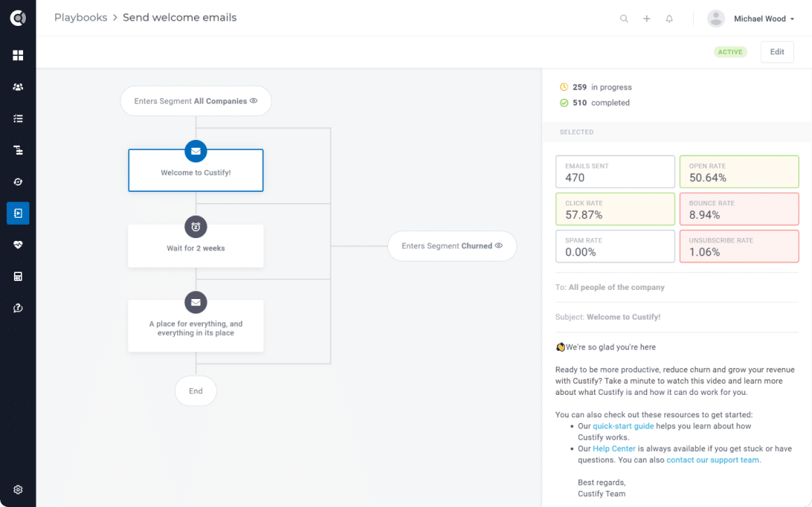Image resolution: width=812 pixels, height=507 pixels.
Task: Select the A place for everything email step
Action: click(x=196, y=326)
